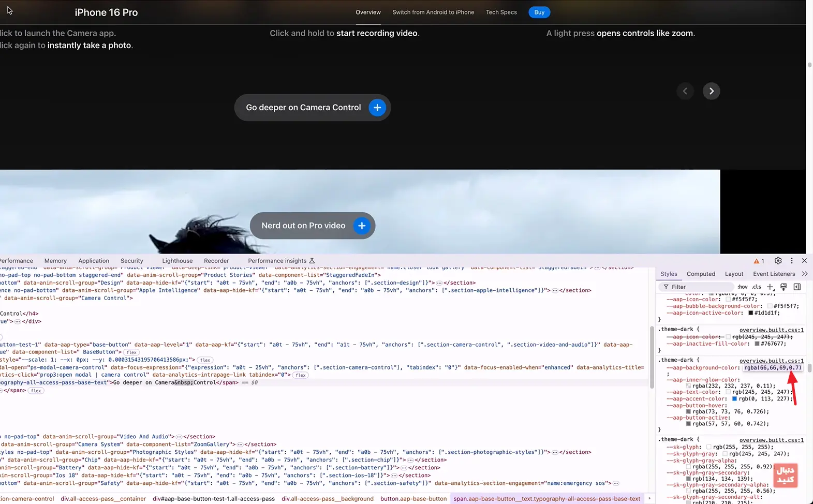Select div.all-access-pass__background breadcrumb
Viewport: 813px width, 504px height.
tap(328, 499)
